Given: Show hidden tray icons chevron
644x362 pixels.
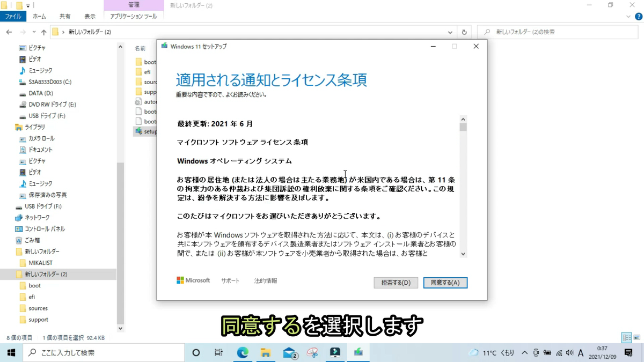Looking at the screenshot, I should [x=524, y=353].
